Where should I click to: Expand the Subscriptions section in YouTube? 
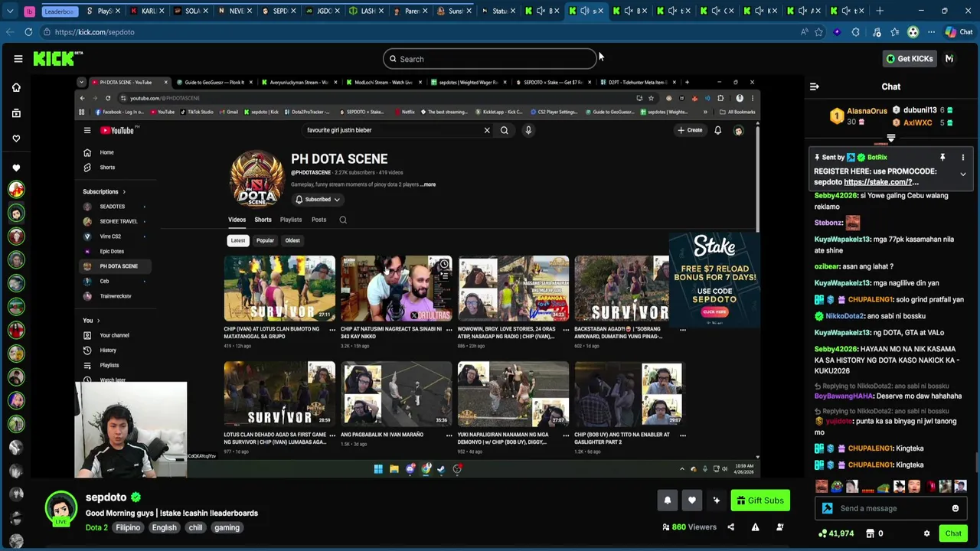coord(104,191)
